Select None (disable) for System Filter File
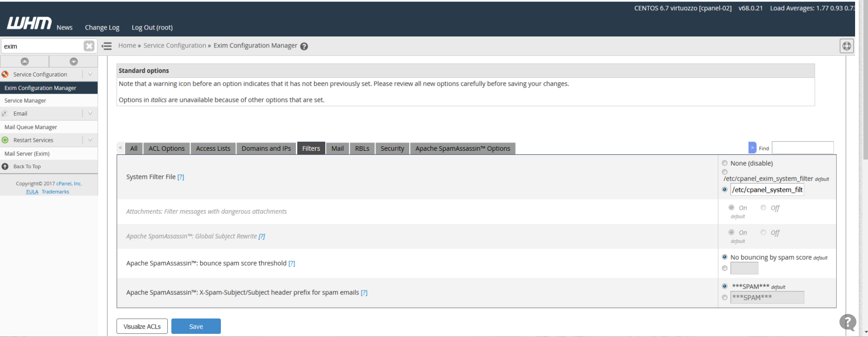868x337 pixels. tap(725, 163)
